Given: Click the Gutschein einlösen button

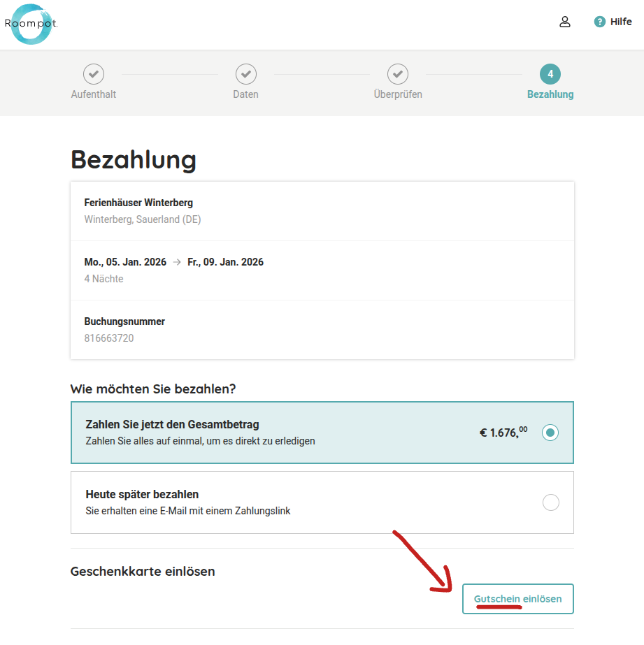Looking at the screenshot, I should 517,598.
